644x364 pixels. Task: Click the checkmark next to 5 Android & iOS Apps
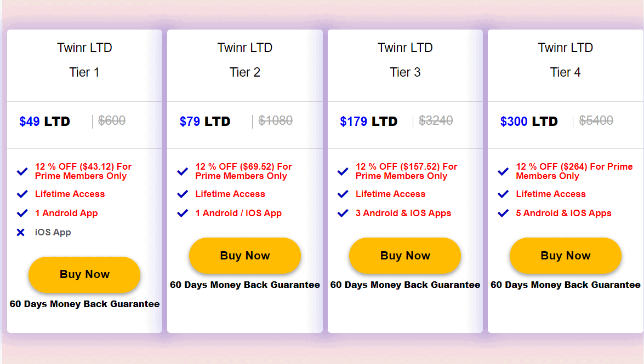503,213
